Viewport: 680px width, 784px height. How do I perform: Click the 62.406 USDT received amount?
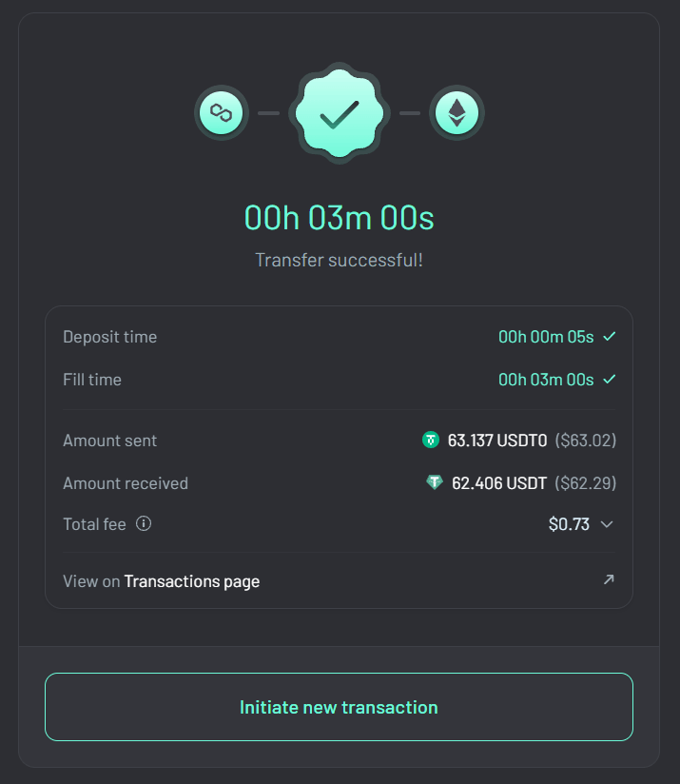(499, 483)
